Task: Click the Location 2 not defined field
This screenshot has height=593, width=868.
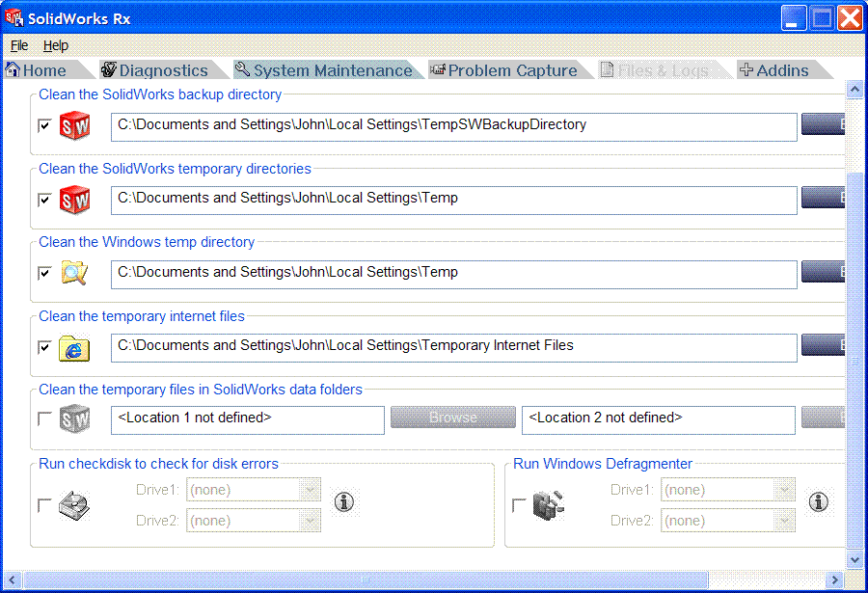Action: coord(659,420)
